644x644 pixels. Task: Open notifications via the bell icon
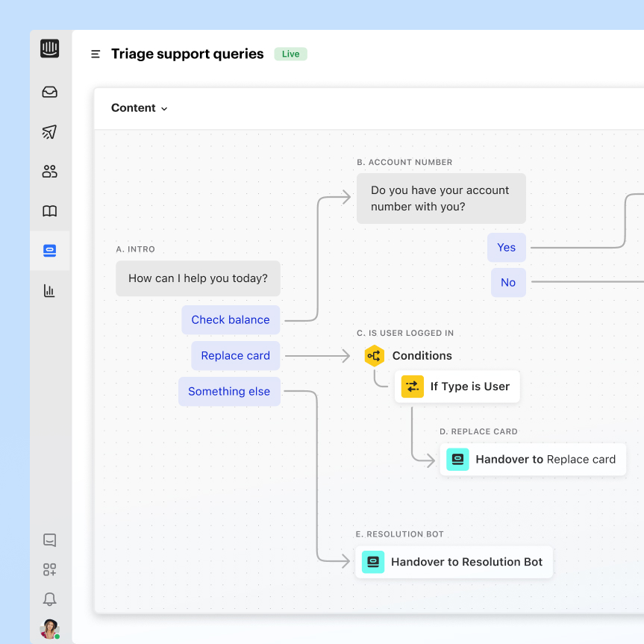(x=49, y=598)
